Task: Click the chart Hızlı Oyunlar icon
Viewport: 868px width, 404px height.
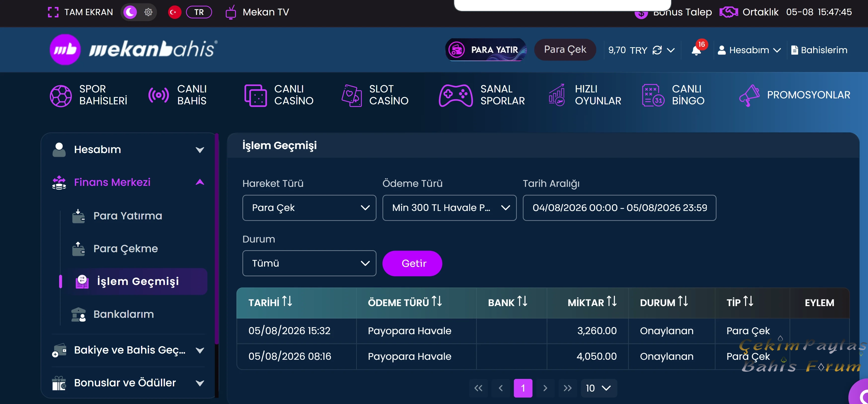Action: click(557, 95)
